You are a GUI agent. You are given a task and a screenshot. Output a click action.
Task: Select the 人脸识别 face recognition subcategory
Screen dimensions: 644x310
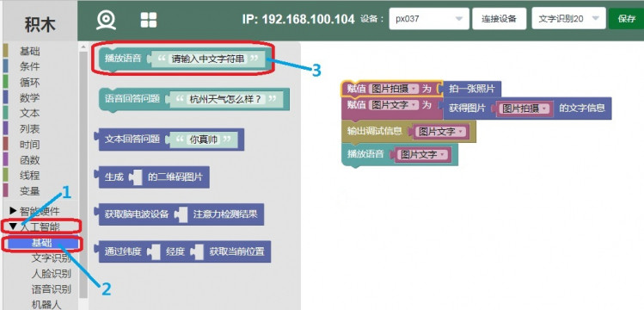51,274
